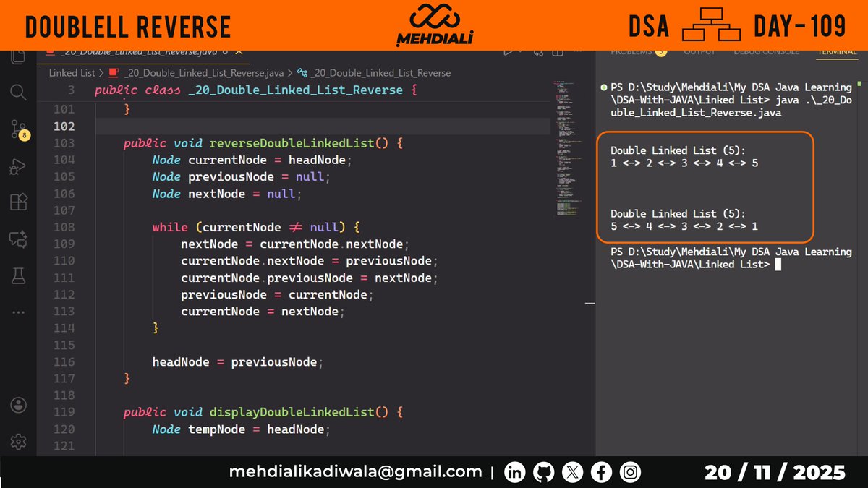Open the Chat view icon

coord(19,239)
